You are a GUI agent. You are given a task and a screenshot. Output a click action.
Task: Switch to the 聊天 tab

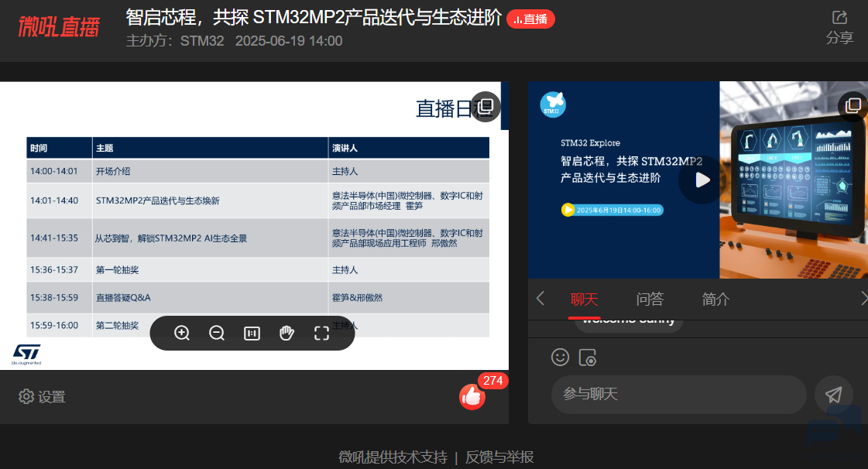pyautogui.click(x=584, y=300)
